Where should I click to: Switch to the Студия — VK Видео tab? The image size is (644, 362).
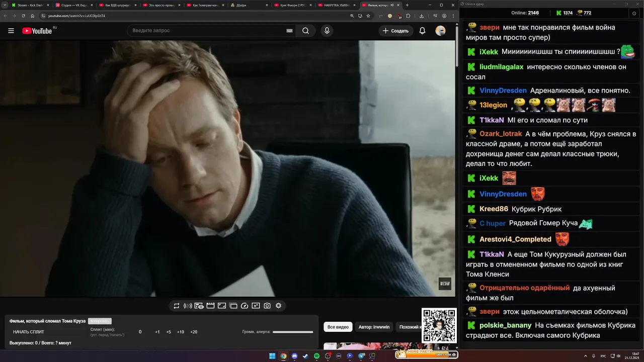73,5
